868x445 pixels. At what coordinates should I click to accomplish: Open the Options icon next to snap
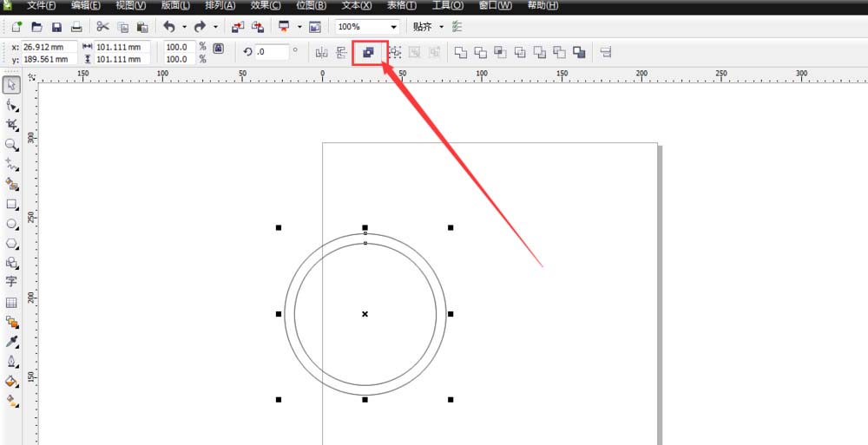click(457, 27)
